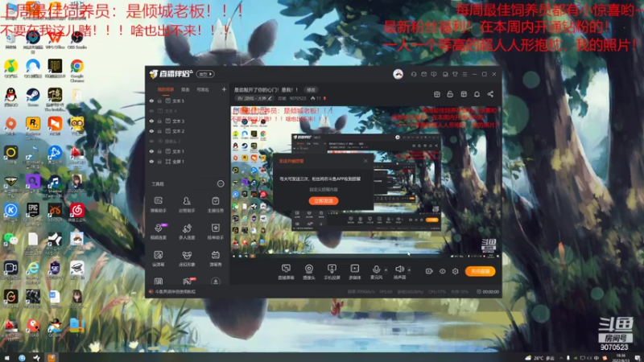Open the hamburger main menu in title bar
This screenshot has height=362, width=644.
point(465,74)
